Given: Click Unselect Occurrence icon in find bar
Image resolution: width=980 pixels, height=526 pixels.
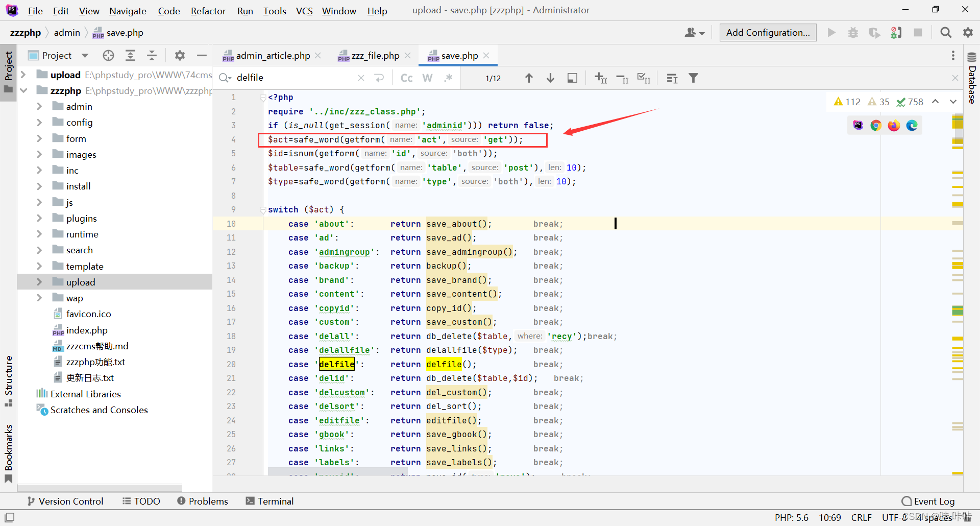Looking at the screenshot, I should (622, 78).
